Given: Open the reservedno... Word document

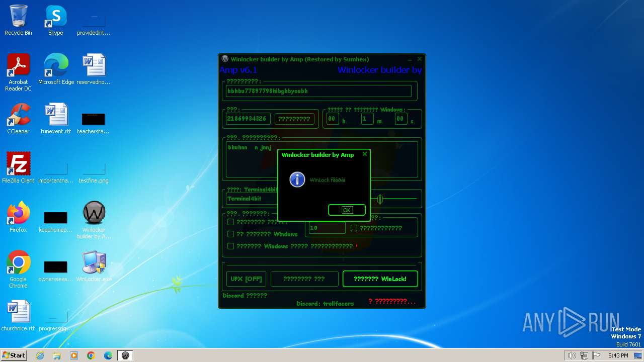Looking at the screenshot, I should pyautogui.click(x=93, y=69).
